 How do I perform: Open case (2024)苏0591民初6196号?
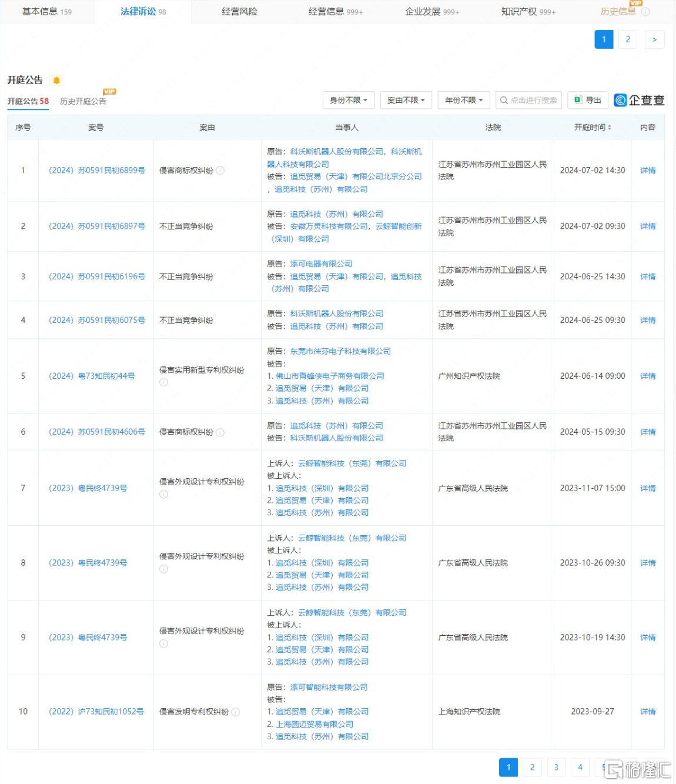click(97, 276)
